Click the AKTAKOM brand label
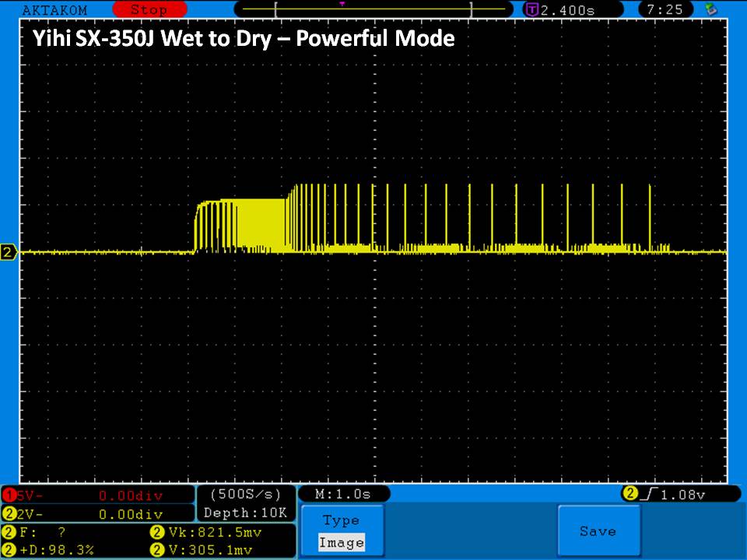The image size is (747, 560). (x=54, y=10)
